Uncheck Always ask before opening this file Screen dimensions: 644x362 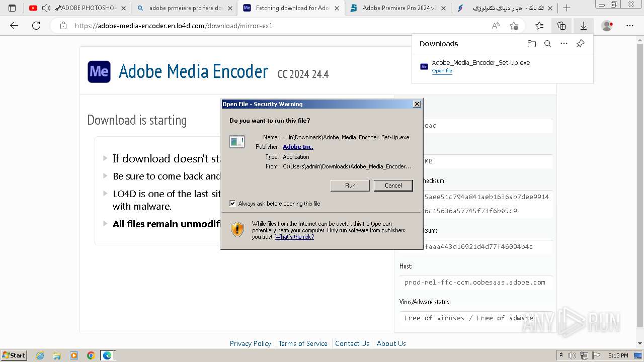click(x=232, y=204)
